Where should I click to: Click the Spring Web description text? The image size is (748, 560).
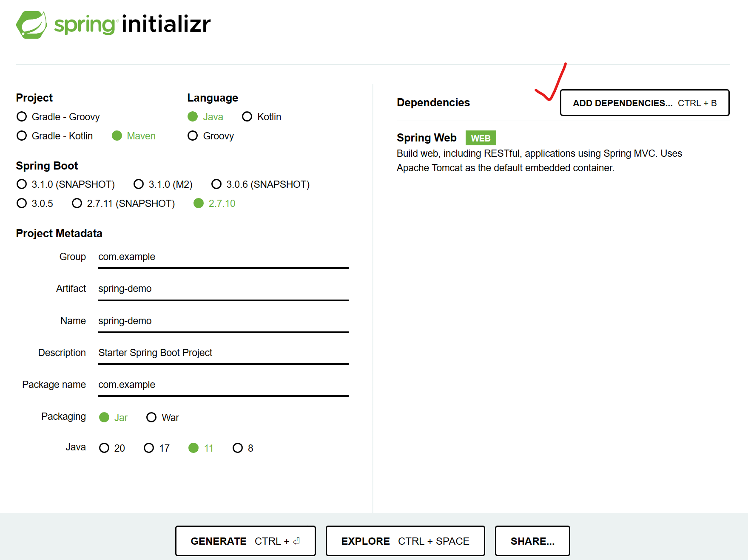coord(539,161)
